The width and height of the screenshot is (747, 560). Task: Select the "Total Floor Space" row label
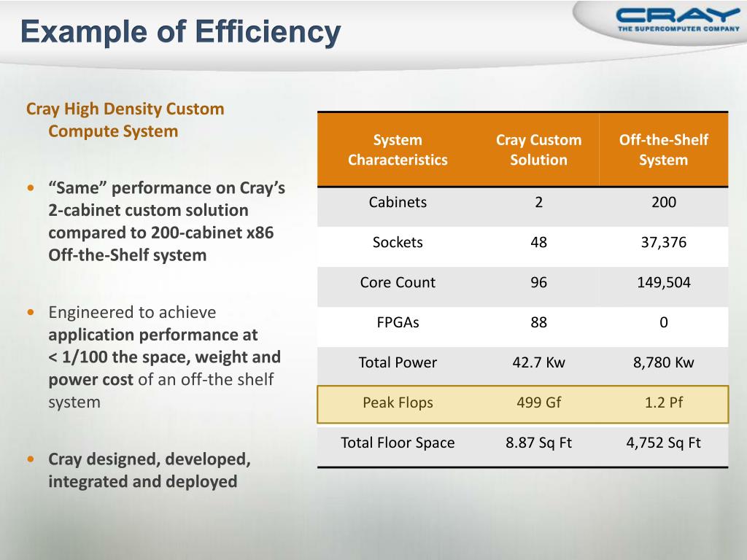click(398, 443)
